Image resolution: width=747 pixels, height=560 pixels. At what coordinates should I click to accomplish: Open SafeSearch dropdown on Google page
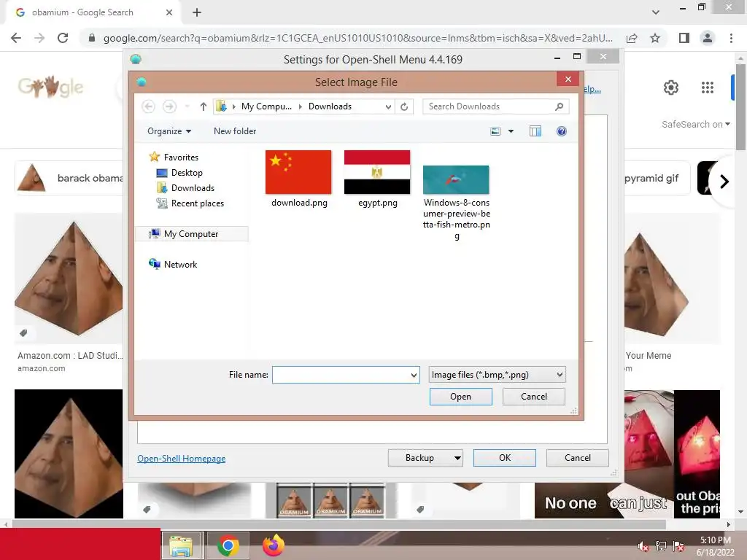tap(695, 124)
